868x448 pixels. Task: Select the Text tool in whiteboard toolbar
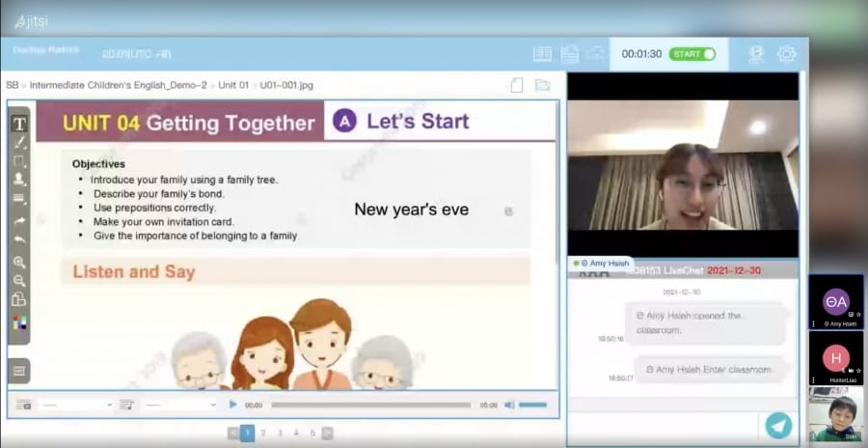(19, 124)
